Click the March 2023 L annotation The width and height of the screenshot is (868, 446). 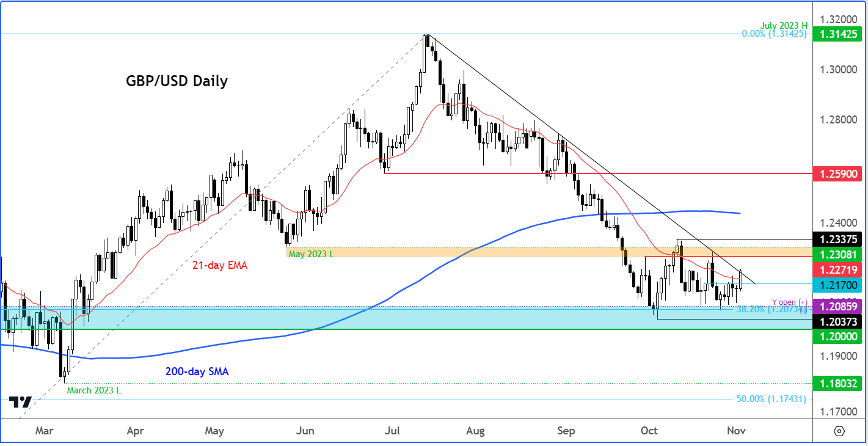coord(94,390)
